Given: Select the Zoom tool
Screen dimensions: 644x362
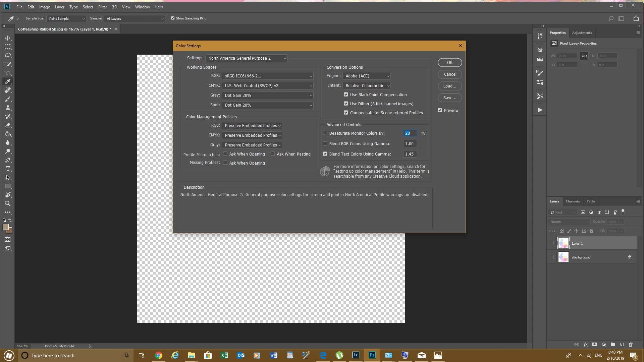Looking at the screenshot, I should [8, 203].
